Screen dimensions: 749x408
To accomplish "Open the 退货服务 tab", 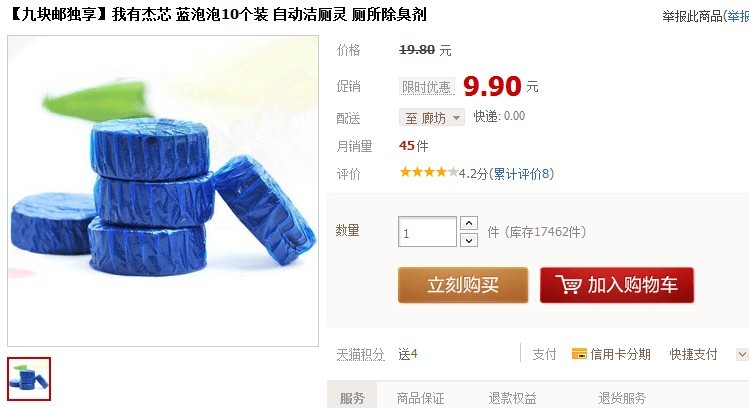I will click(622, 397).
